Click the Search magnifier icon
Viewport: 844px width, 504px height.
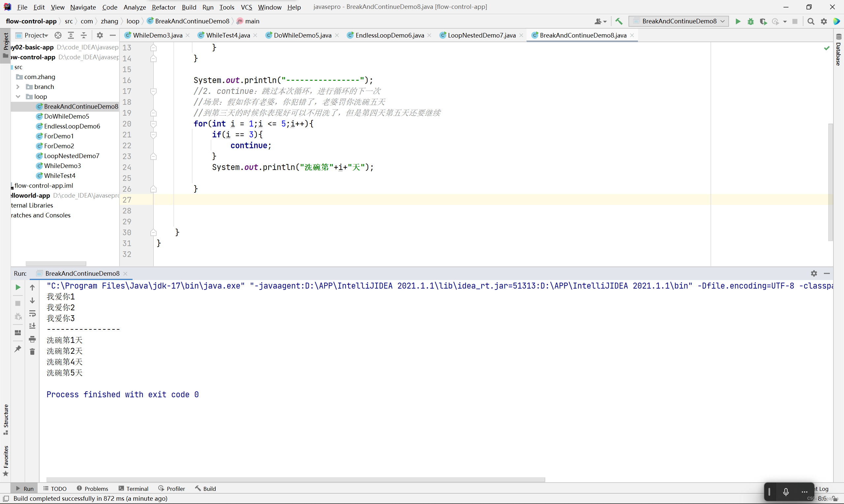pos(812,22)
